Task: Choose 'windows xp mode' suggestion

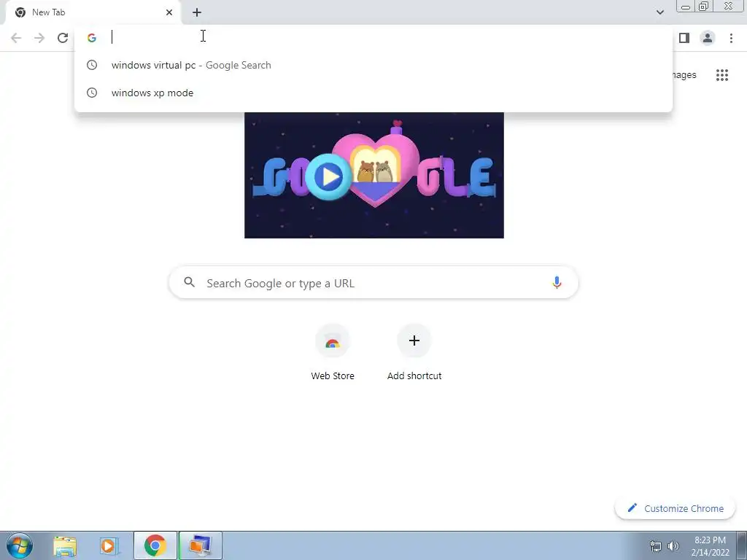Action: pos(373,93)
